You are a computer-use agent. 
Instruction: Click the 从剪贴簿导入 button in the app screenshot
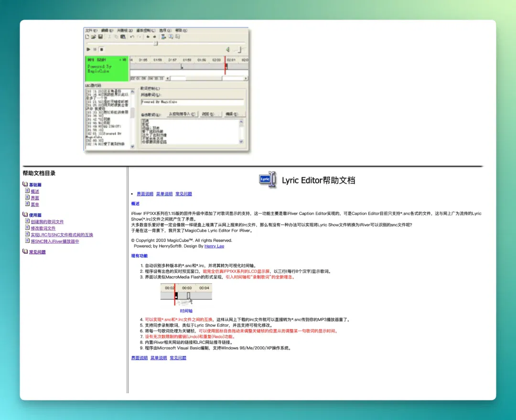(x=182, y=114)
